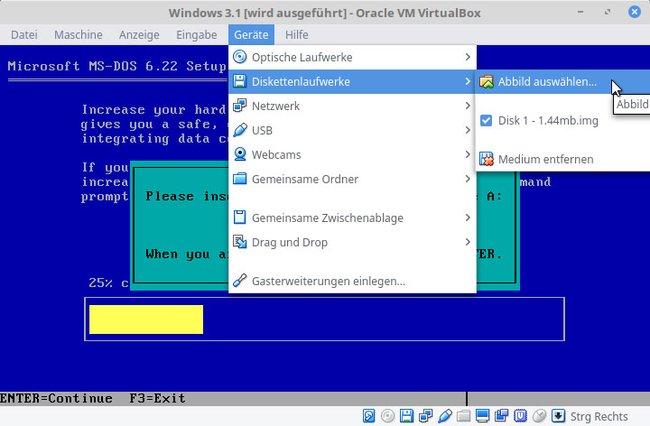Open the Anzeige menu
This screenshot has width=650, height=426.
139,35
